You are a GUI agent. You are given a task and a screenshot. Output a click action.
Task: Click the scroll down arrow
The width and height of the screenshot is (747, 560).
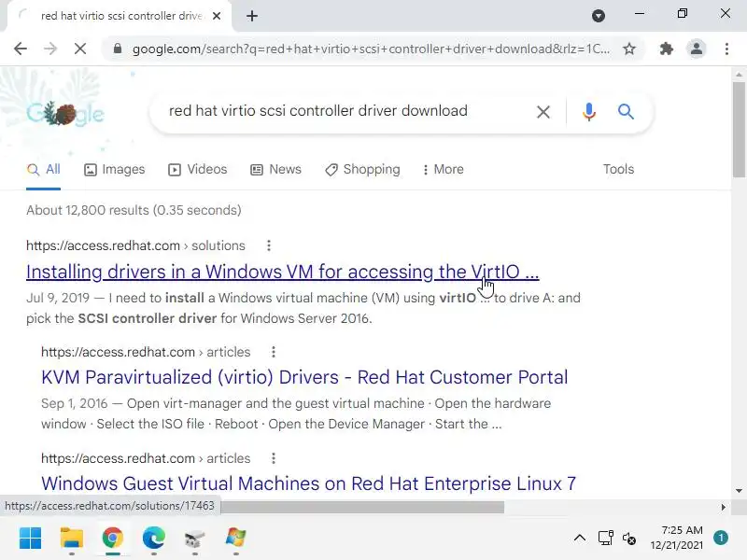[x=739, y=491]
